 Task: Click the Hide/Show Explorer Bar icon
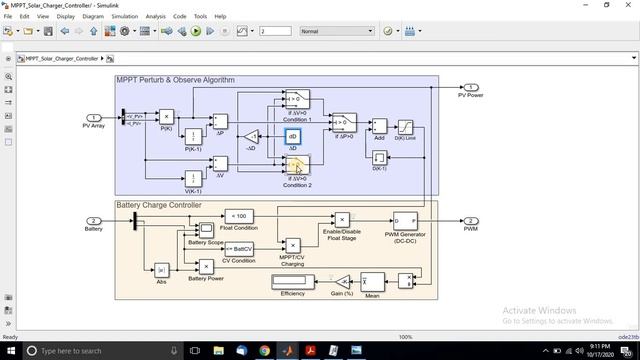coord(8,59)
